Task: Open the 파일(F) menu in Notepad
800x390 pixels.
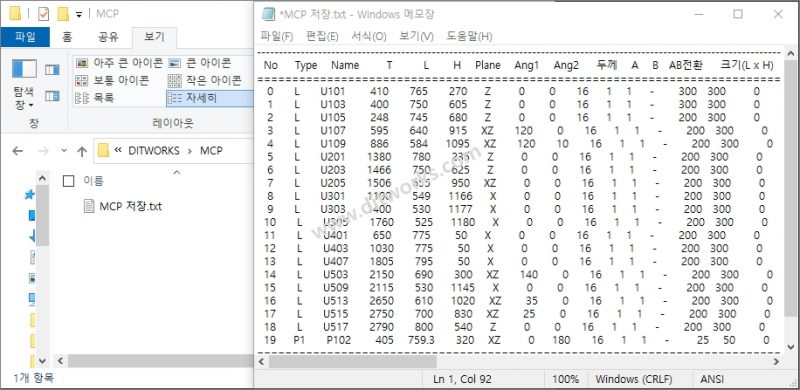Action: [277, 36]
